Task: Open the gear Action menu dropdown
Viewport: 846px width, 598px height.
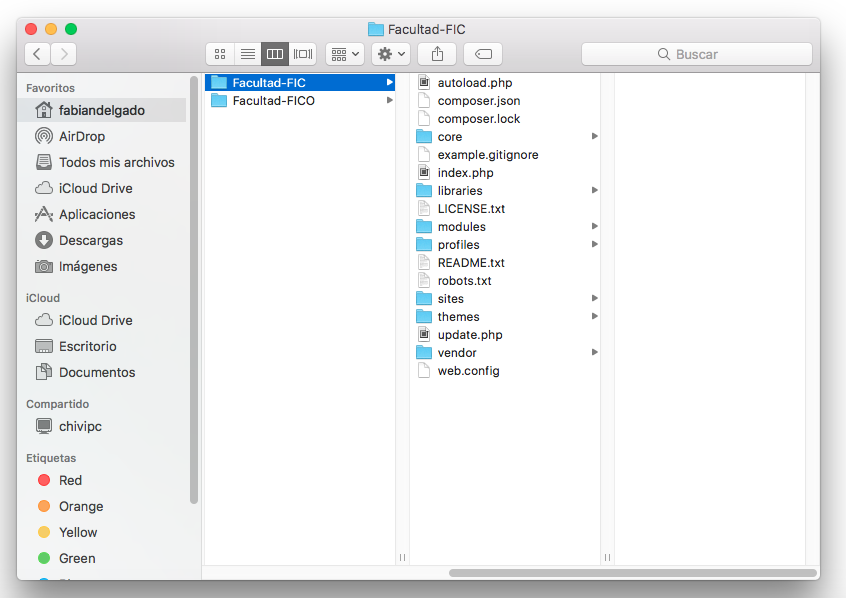Action: [390, 54]
